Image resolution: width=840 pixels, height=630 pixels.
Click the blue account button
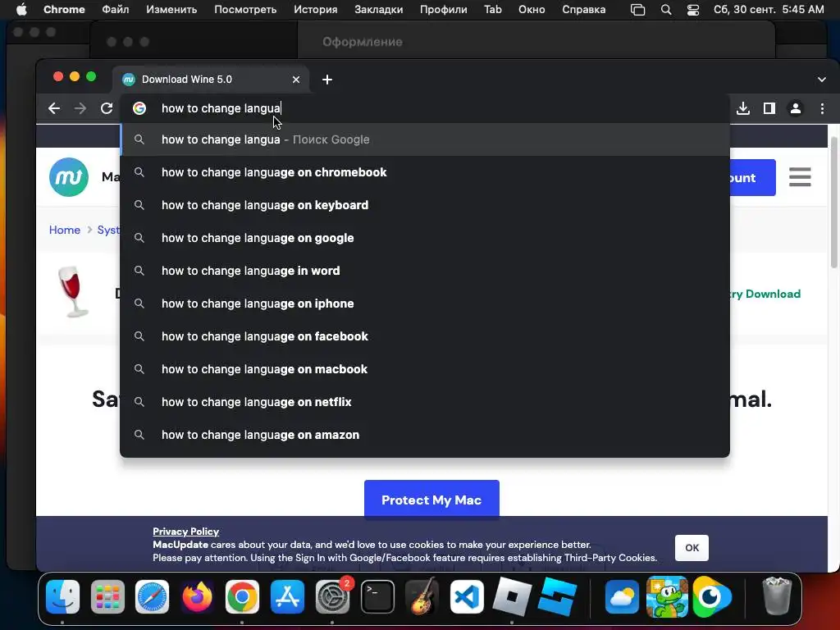pos(753,177)
